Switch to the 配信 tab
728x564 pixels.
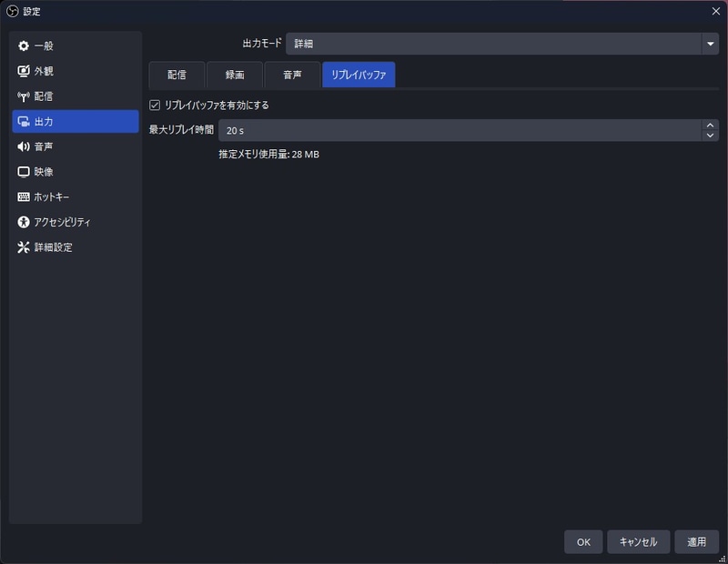pyautogui.click(x=177, y=75)
